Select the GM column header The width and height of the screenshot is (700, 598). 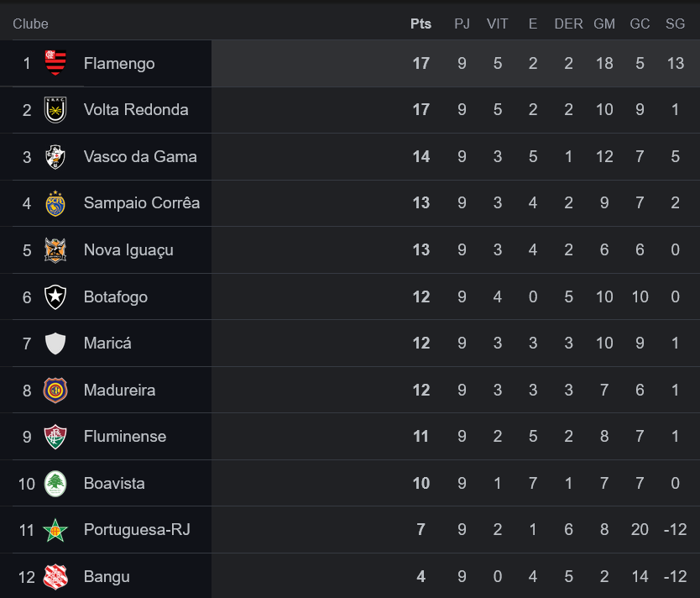coord(604,24)
